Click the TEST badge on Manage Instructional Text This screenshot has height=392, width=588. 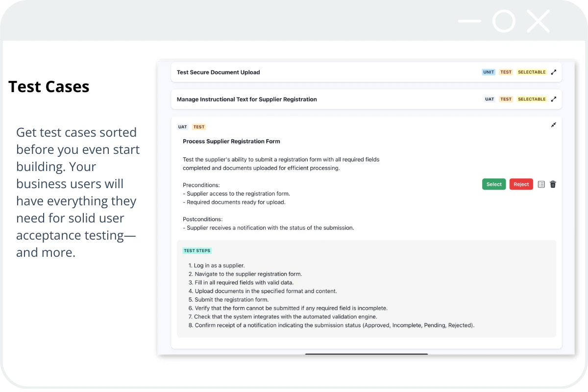(506, 99)
